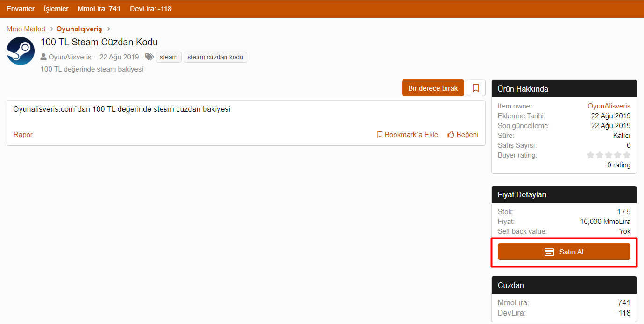Click the Kalıcı duration value
The height and width of the screenshot is (324, 644).
(622, 136)
